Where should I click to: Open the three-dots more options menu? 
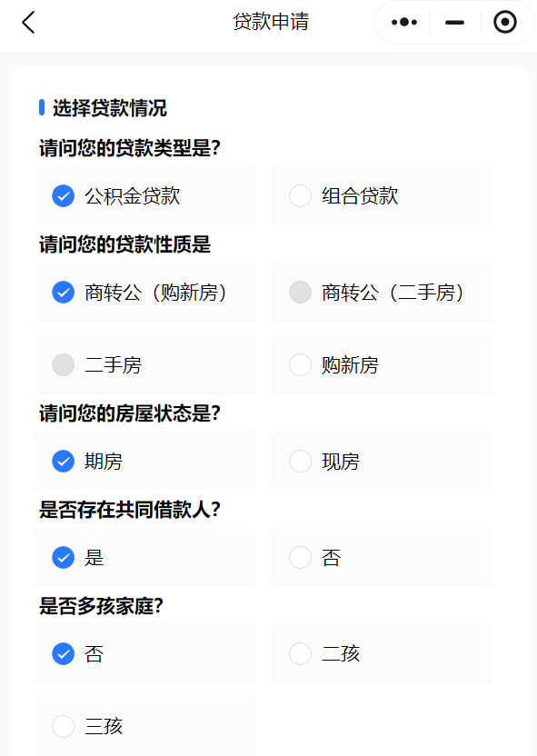point(404,22)
